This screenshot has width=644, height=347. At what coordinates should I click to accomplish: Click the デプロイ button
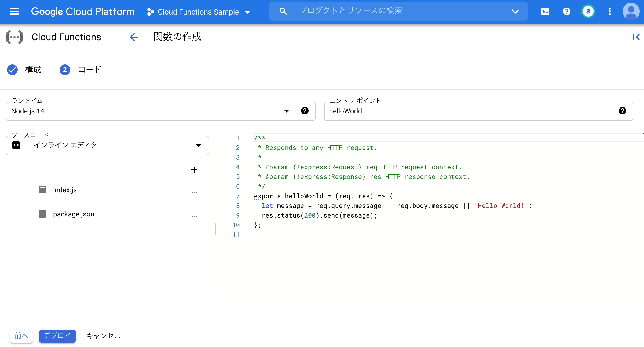[x=57, y=336]
